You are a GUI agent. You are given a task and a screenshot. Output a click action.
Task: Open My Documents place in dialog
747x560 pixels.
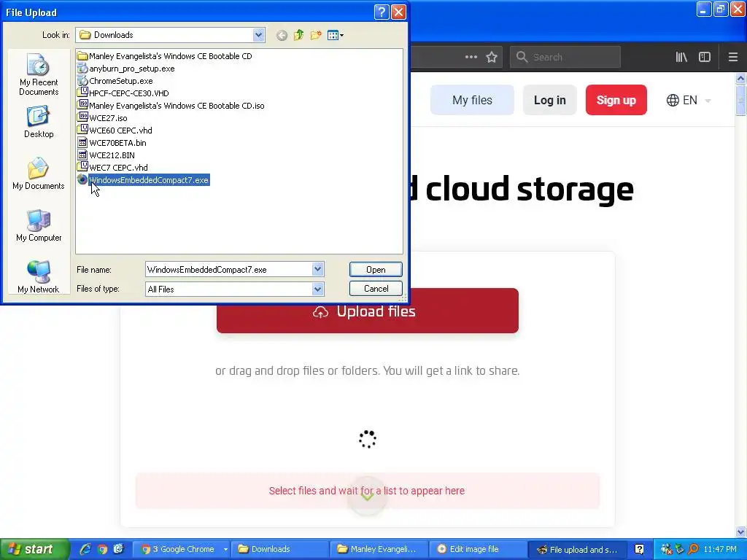click(39, 174)
